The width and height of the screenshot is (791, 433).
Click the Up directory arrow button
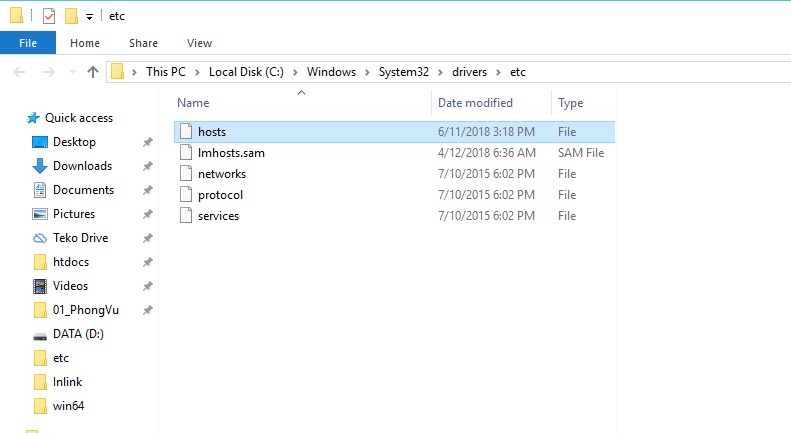(93, 72)
